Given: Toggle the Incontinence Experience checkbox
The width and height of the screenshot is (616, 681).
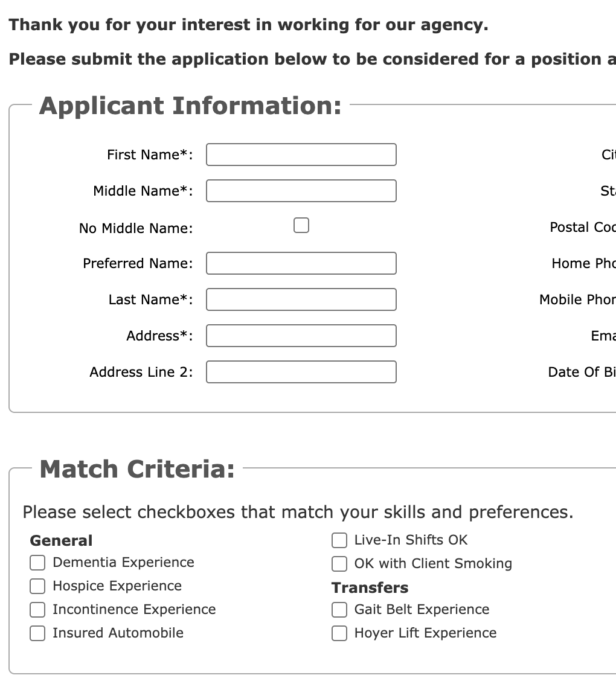Looking at the screenshot, I should 37,609.
